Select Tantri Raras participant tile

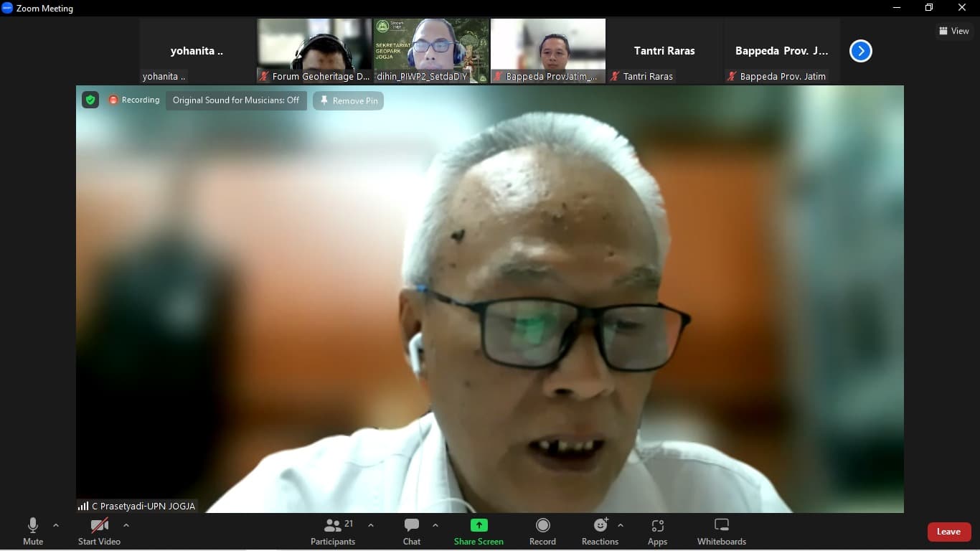click(x=665, y=51)
